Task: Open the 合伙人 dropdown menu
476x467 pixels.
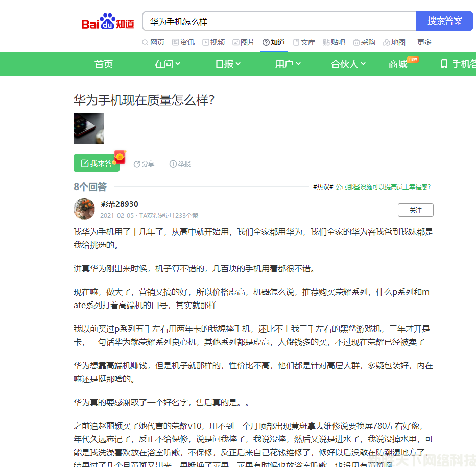Action: coord(348,64)
